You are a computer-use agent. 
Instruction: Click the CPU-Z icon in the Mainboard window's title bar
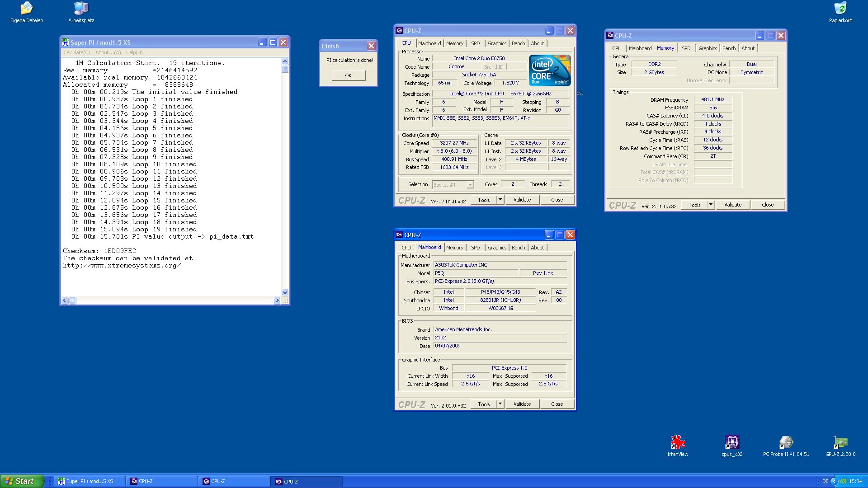coord(399,235)
